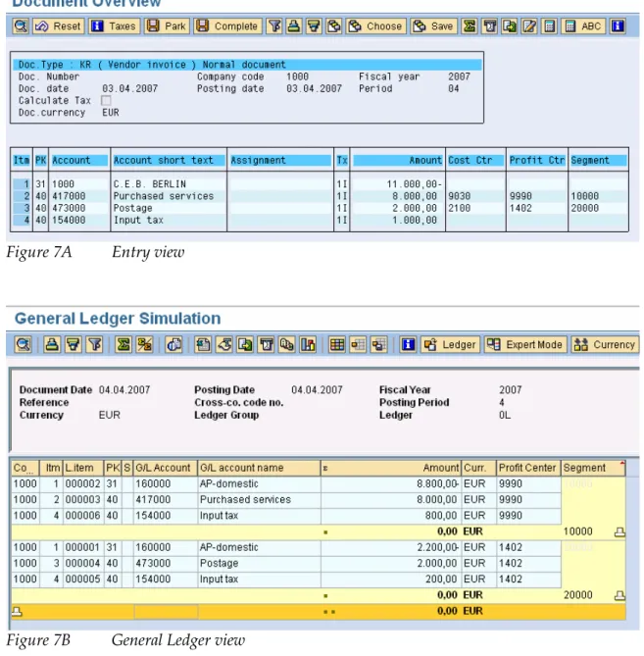Click the sigma Total icon in General Ledger Simulation toolbar

(x=124, y=345)
